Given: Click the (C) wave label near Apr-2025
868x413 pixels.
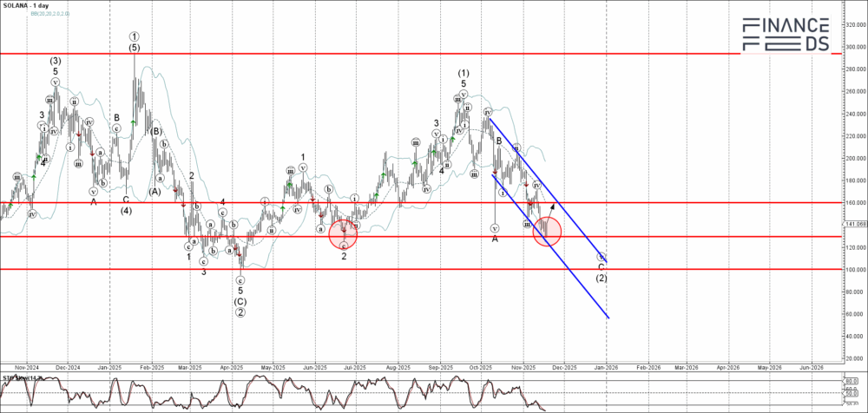Looking at the screenshot, I should click(x=240, y=301).
